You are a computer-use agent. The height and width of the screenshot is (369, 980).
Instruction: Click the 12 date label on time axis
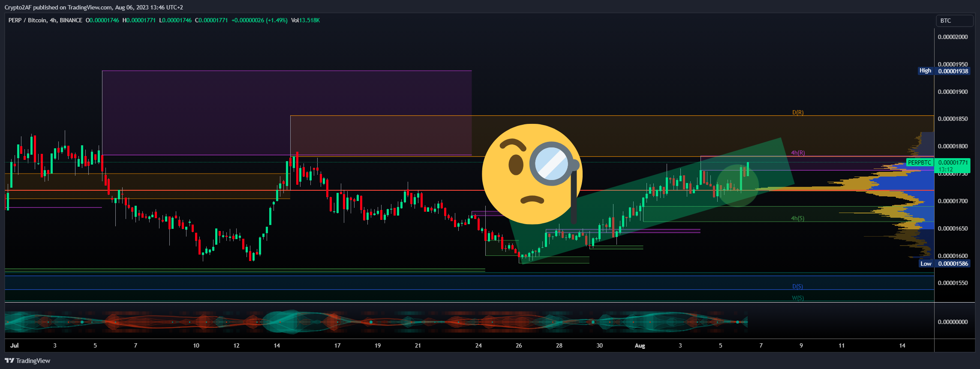236,345
